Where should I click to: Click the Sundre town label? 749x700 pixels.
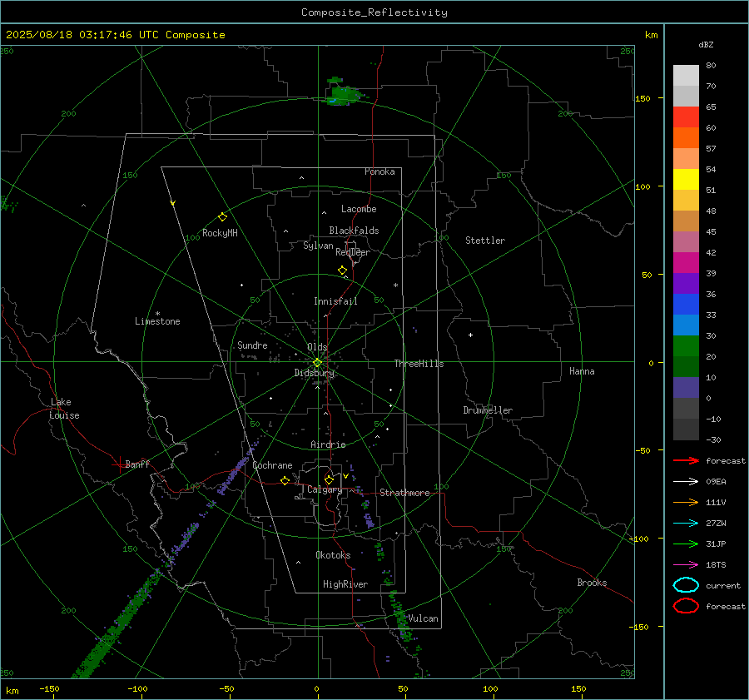coord(252,345)
